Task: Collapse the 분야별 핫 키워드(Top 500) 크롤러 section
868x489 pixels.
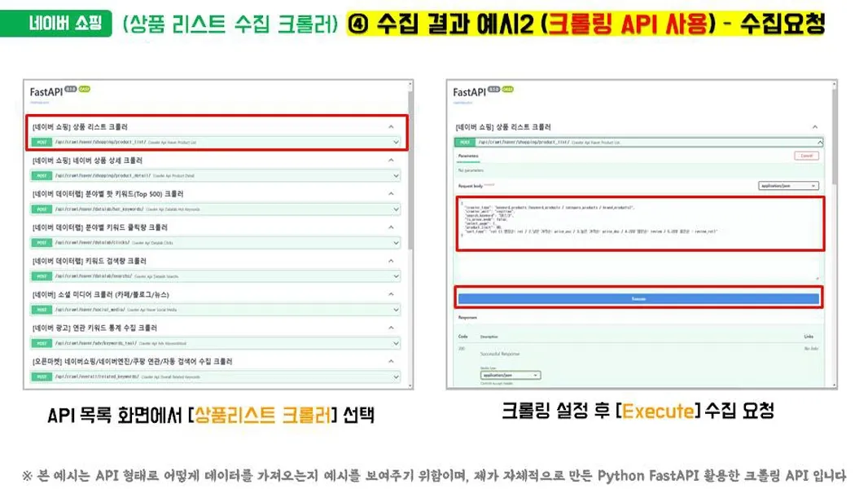Action: [391, 194]
